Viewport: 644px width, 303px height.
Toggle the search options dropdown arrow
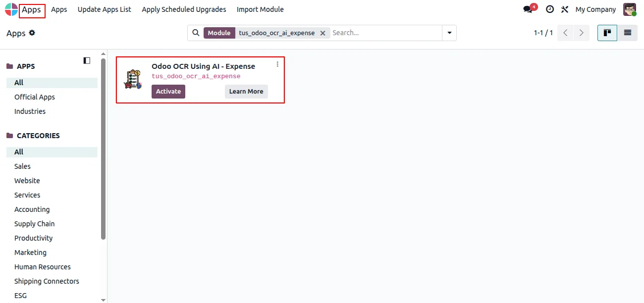point(449,33)
